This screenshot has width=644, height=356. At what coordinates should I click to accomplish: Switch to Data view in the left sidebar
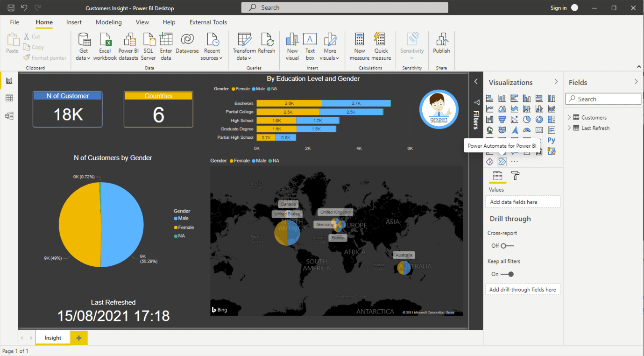click(9, 98)
